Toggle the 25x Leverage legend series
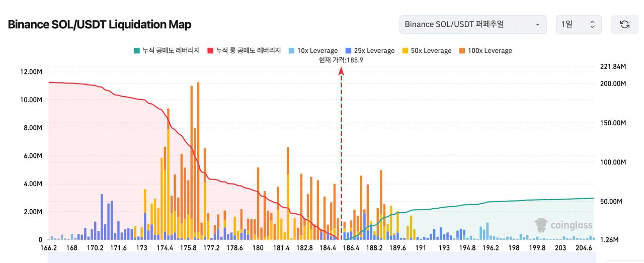The height and width of the screenshot is (263, 644). pos(370,50)
